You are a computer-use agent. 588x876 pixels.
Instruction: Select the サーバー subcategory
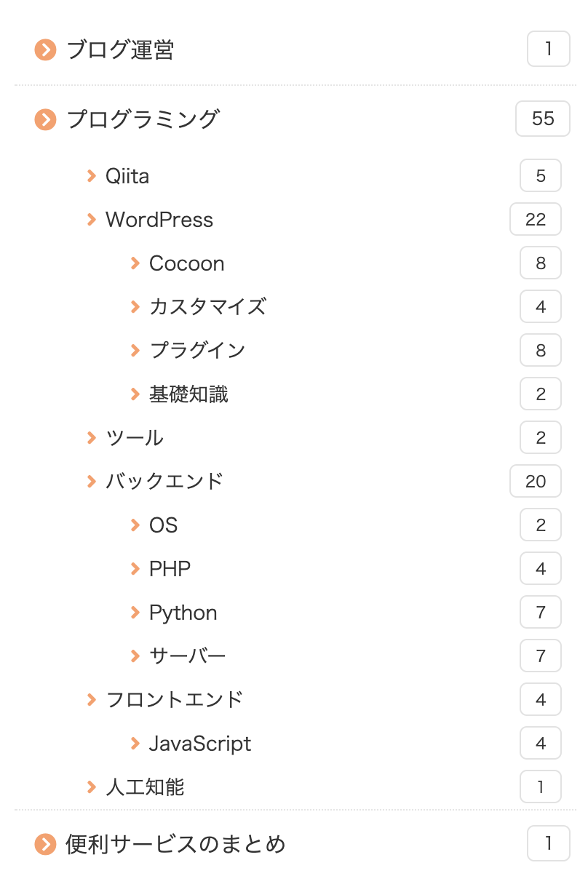coord(188,656)
